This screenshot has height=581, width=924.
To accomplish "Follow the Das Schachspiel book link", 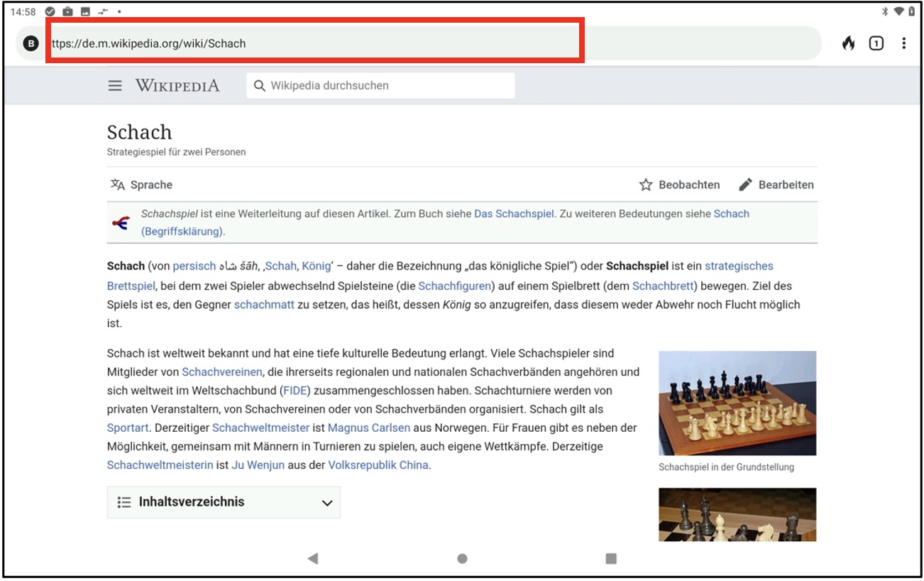I will point(514,214).
